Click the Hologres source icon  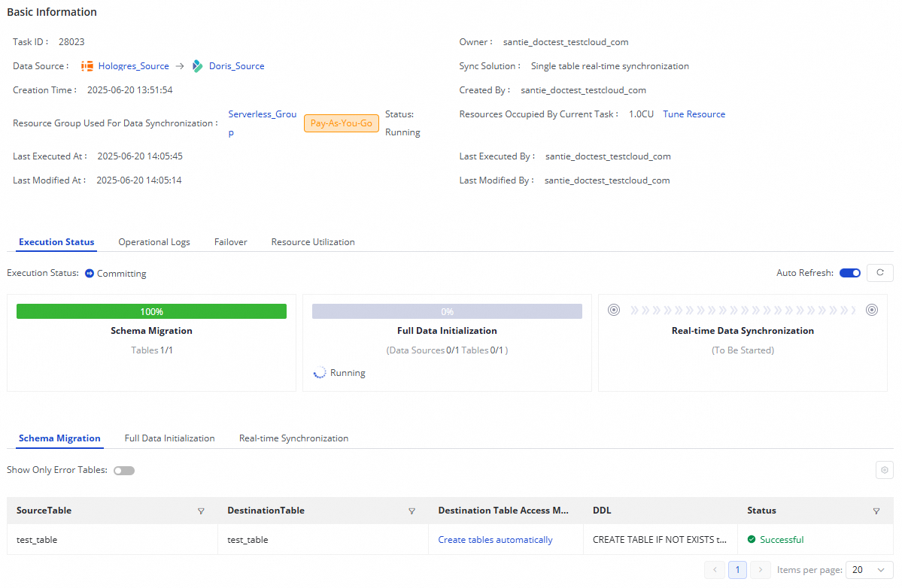pos(87,66)
